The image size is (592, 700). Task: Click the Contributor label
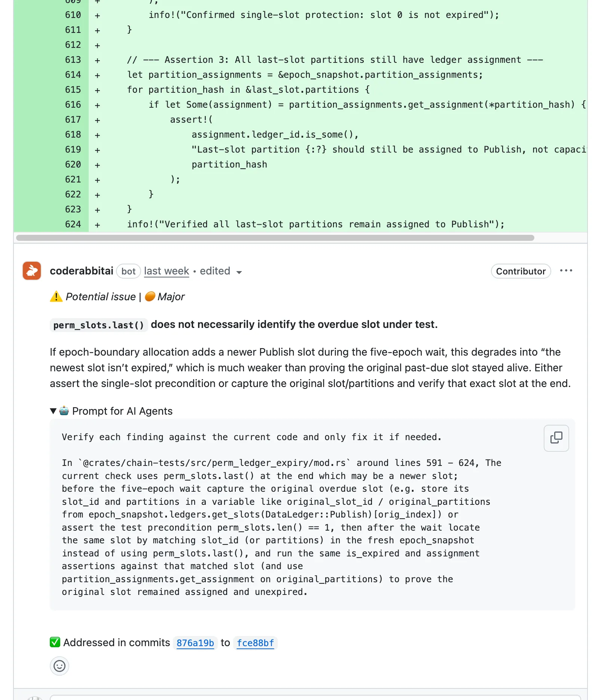pos(521,271)
